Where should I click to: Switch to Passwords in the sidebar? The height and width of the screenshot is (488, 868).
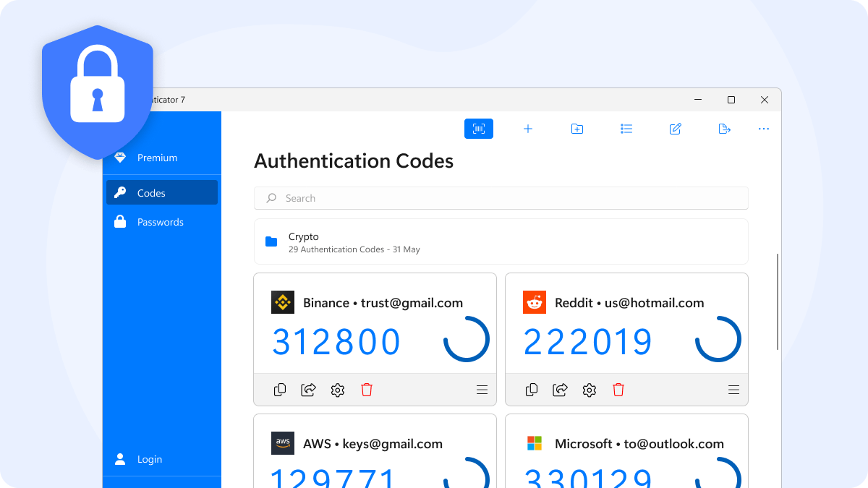[x=162, y=222]
